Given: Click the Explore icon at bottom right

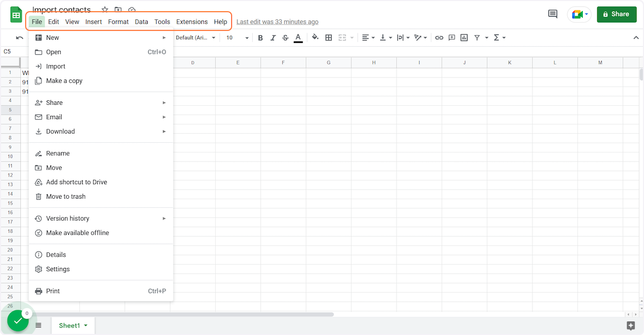Looking at the screenshot, I should coord(631,325).
